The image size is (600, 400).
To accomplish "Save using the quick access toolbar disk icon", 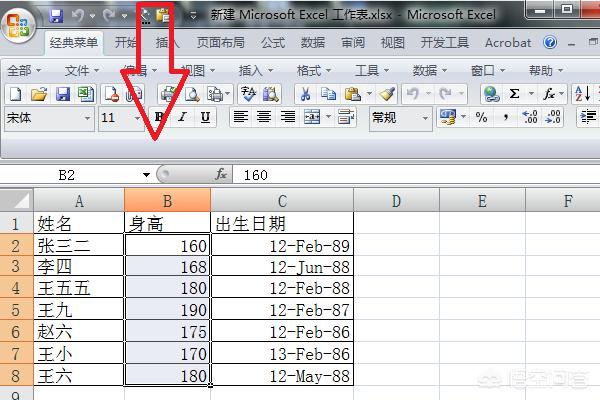I will [56, 16].
